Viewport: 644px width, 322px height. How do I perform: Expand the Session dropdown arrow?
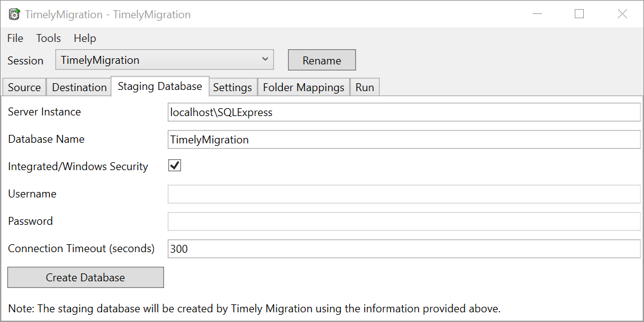click(265, 60)
